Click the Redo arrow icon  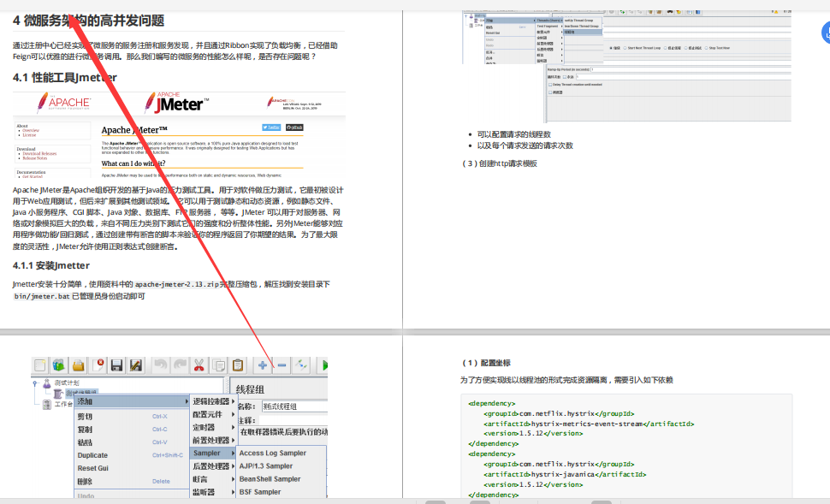[x=180, y=365]
